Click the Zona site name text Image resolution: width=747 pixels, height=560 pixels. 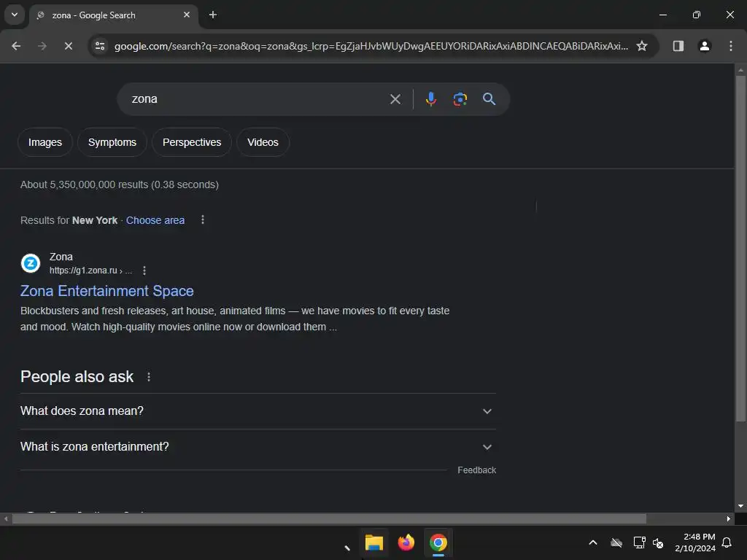[x=61, y=257]
